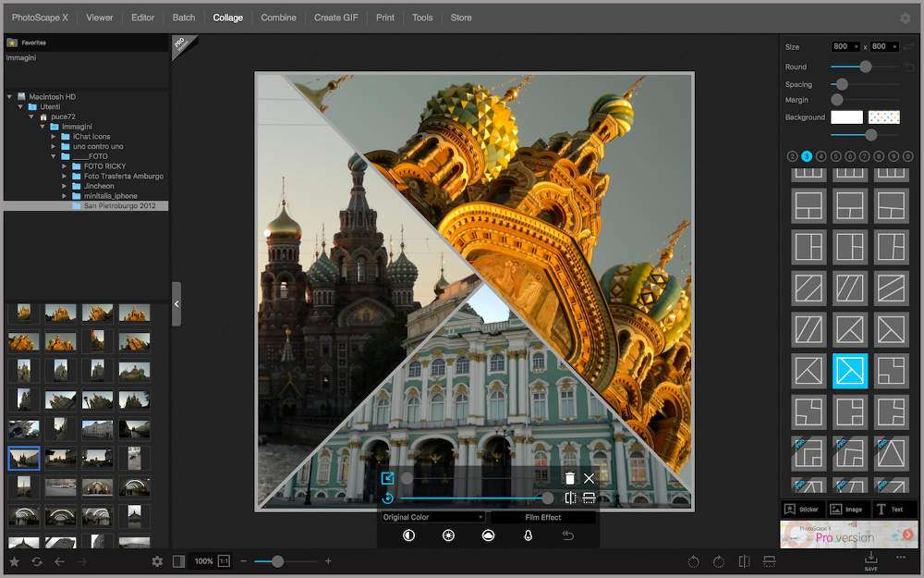The image size is (924, 578).
Task: Click the Save icon at bottom right
Action: pos(870,560)
